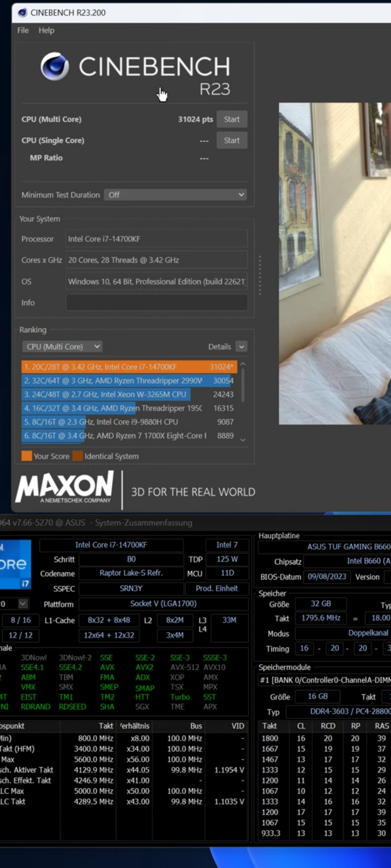Viewport: 391px width, 868px height.
Task: Start the CPU (Single Core) test
Action: [x=232, y=141]
